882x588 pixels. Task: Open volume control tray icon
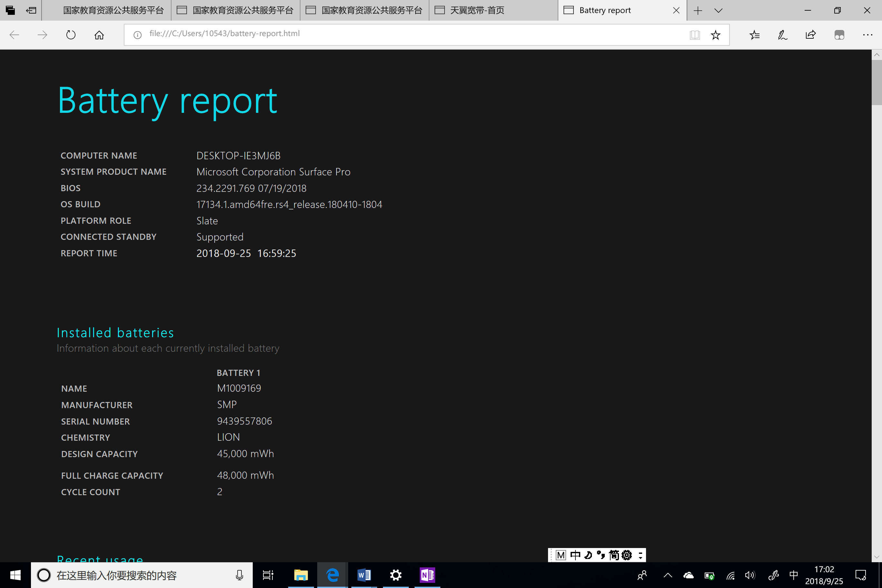point(750,575)
